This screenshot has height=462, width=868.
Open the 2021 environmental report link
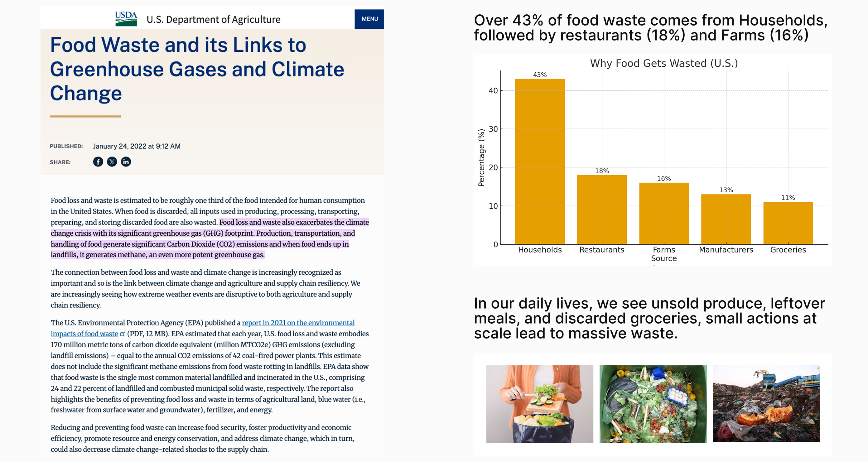pyautogui.click(x=298, y=323)
